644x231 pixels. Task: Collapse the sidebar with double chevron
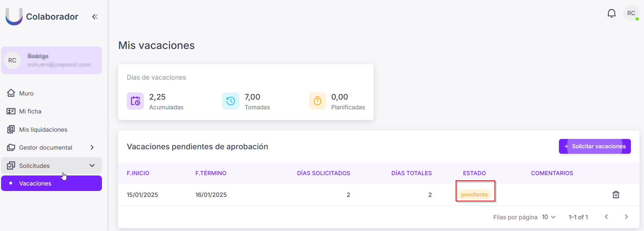pos(95,17)
